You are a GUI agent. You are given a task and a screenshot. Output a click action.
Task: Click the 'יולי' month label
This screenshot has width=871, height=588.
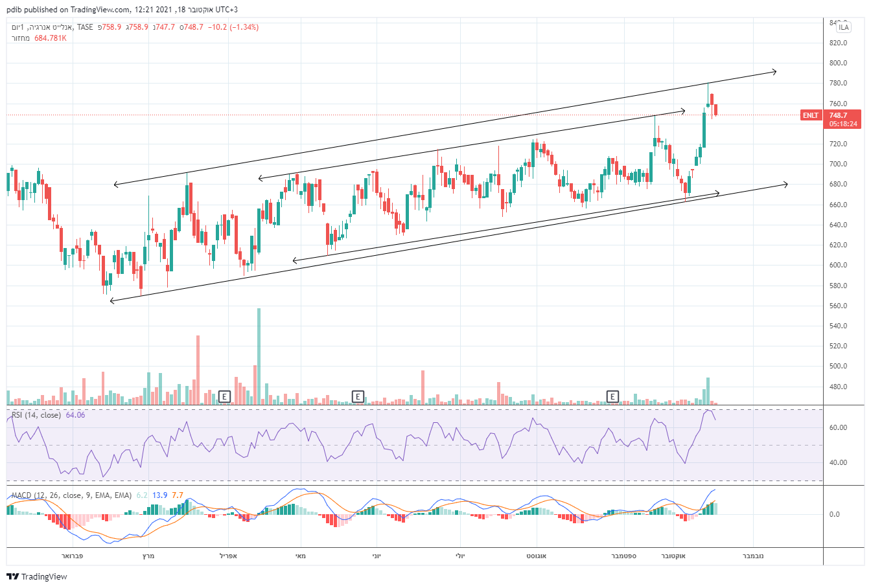coord(460,556)
